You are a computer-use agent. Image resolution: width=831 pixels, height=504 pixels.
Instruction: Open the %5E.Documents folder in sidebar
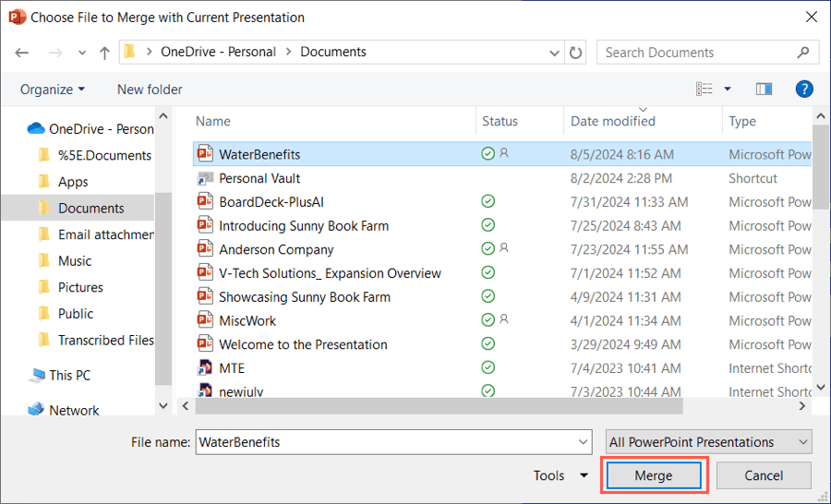point(95,155)
